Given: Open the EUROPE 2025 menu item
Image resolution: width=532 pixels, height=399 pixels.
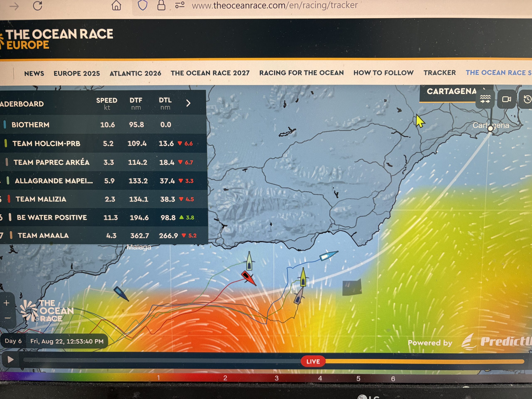Looking at the screenshot, I should (77, 73).
